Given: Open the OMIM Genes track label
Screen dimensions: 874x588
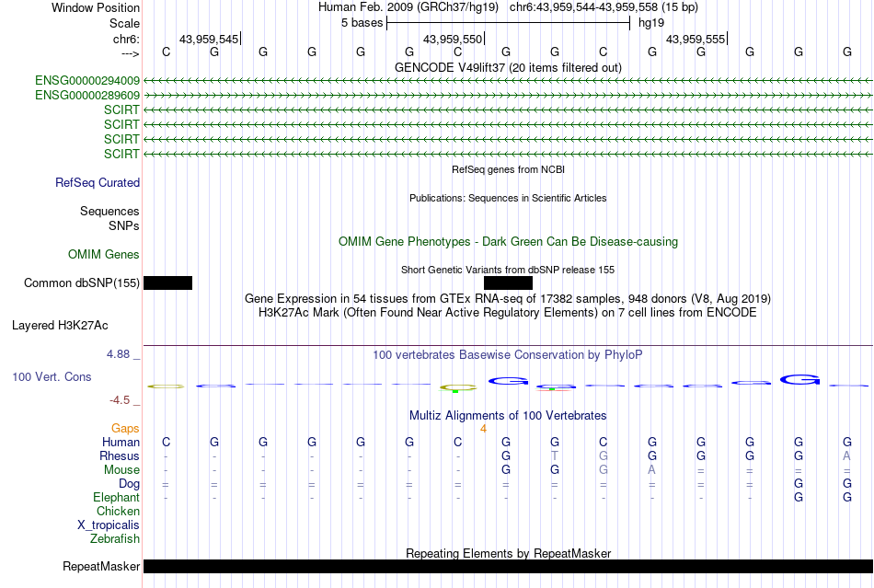Looking at the screenshot, I should tap(104, 255).
